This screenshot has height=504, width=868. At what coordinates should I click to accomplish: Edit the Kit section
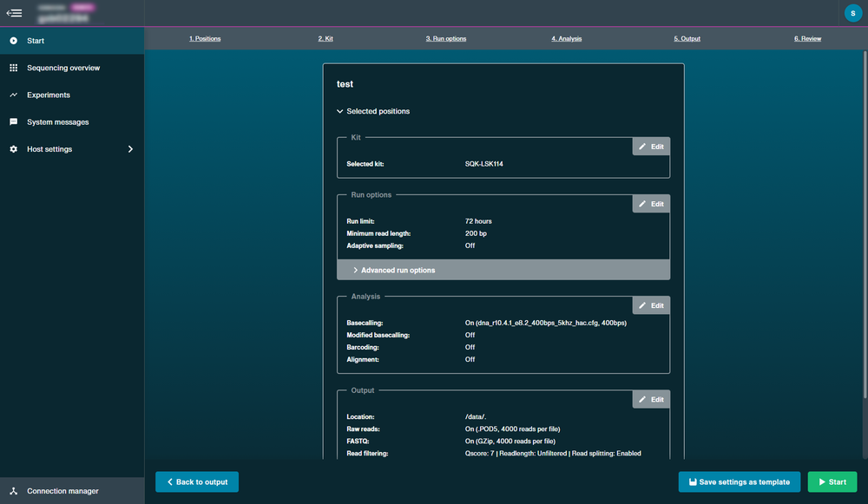(651, 147)
